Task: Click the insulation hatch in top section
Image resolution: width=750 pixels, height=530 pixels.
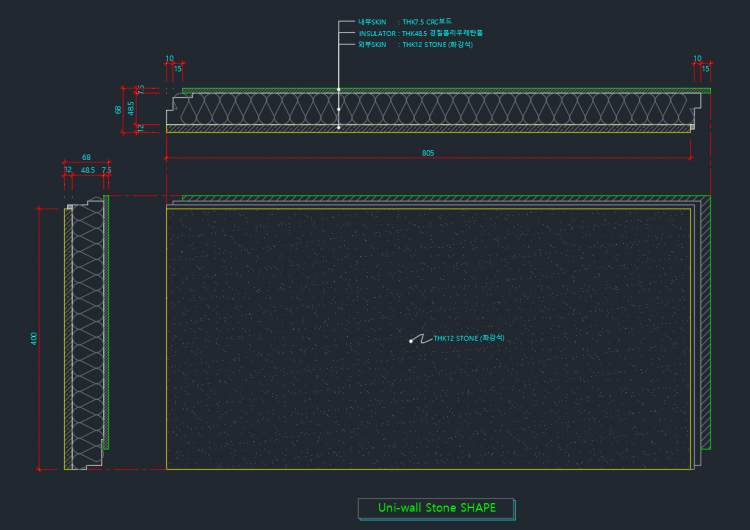Action: point(430,109)
